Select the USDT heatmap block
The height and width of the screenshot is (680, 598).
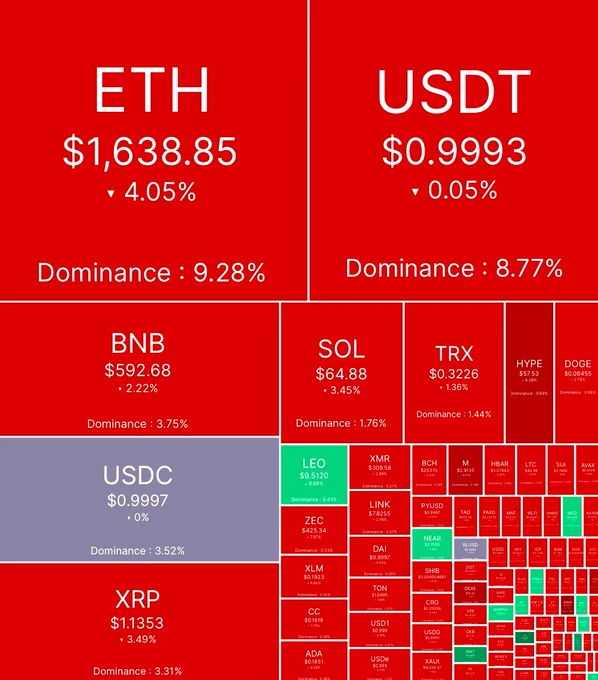tap(454, 150)
